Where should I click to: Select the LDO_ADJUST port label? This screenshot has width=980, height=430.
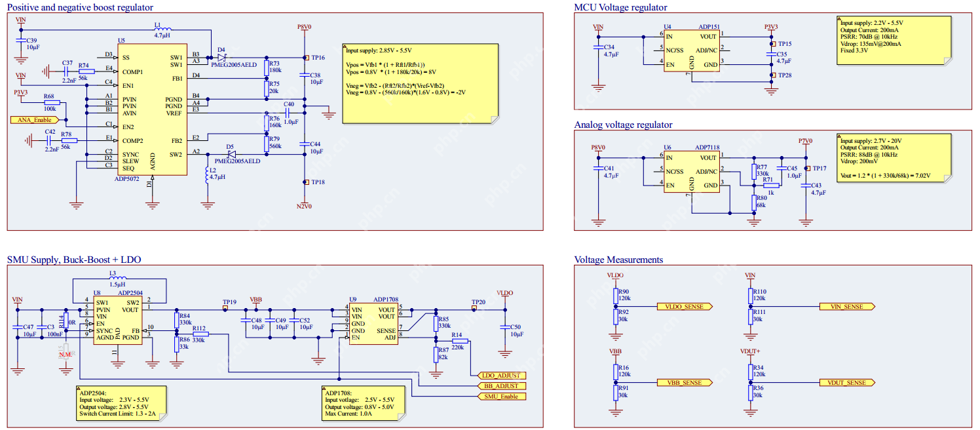501,376
